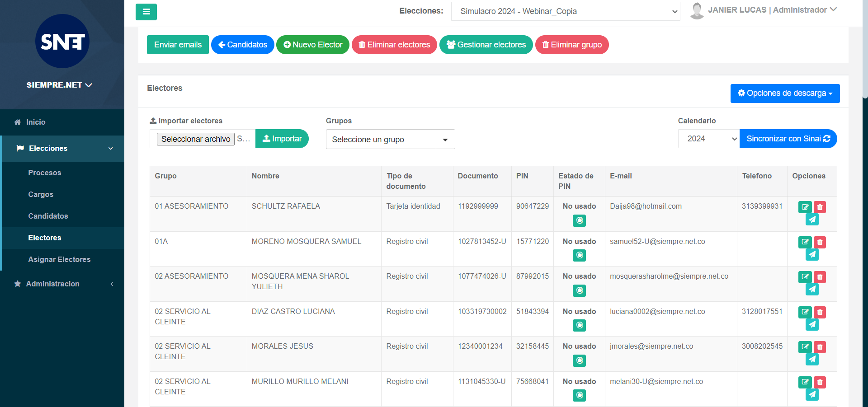Screen dimensions: 868x407
Task: Send PIN to DIAZ CASTRO LUCIANA via paper-plane icon
Action: 812,324
